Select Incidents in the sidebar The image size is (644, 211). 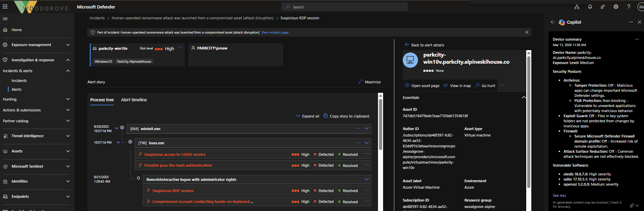pyautogui.click(x=19, y=81)
